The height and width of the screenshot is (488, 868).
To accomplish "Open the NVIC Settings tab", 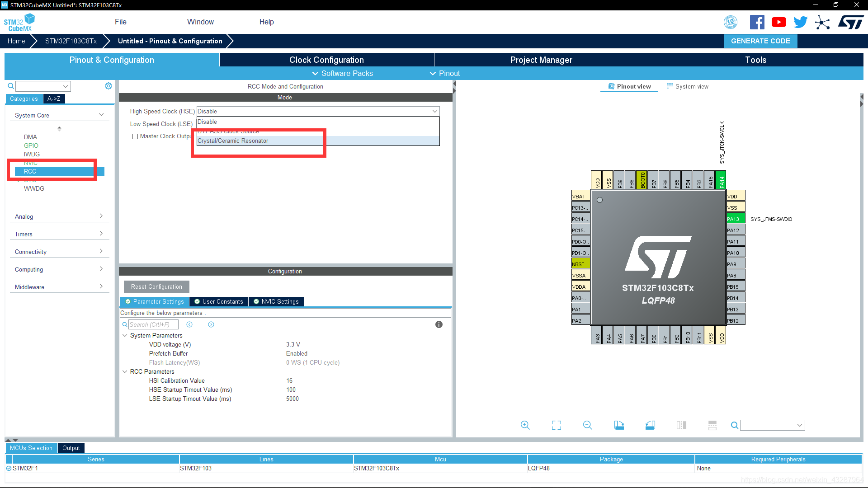I will [x=276, y=302].
